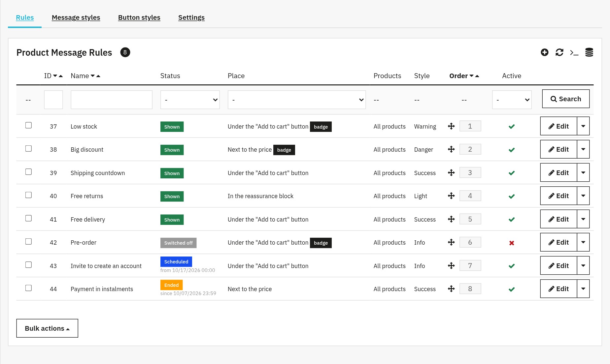Select checkbox for Big discount rule
The image size is (610, 364).
pyautogui.click(x=29, y=148)
